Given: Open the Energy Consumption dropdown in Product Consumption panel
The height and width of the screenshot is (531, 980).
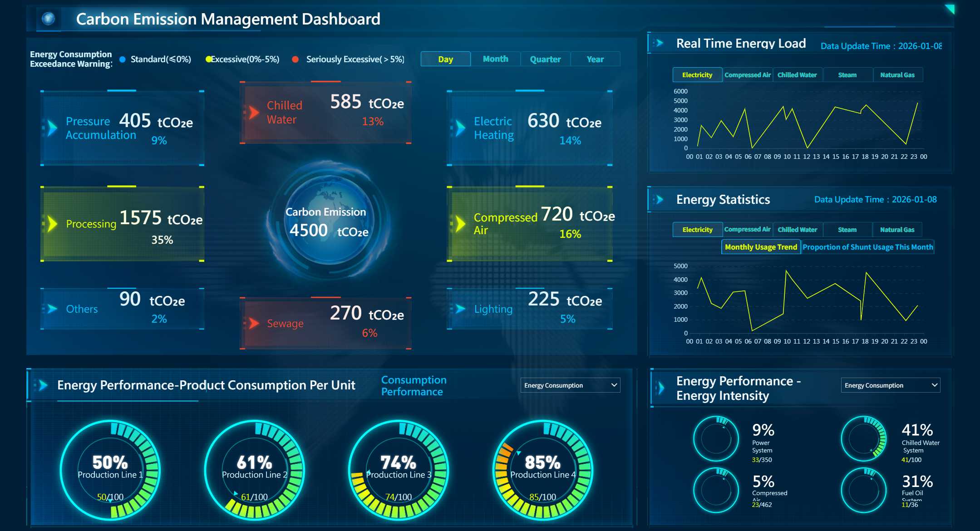Looking at the screenshot, I should click(570, 385).
